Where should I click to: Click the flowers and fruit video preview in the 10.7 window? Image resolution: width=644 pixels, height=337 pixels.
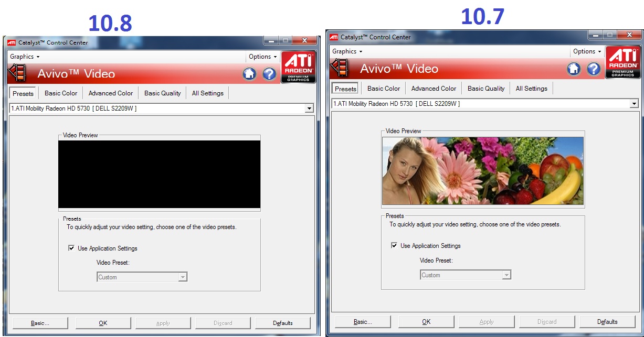tap(483, 171)
